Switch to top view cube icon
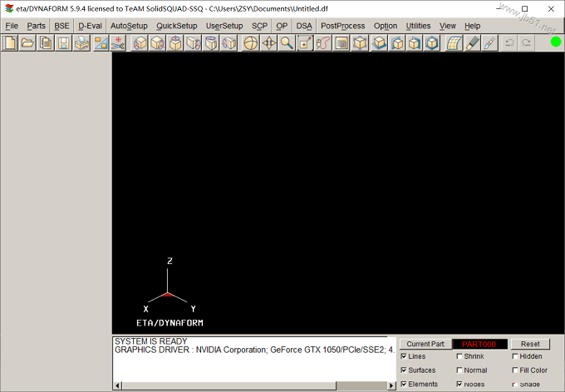565x392 pixels. tap(379, 43)
